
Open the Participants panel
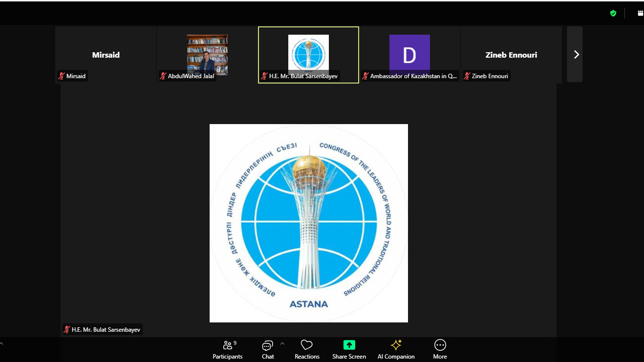pos(227,349)
